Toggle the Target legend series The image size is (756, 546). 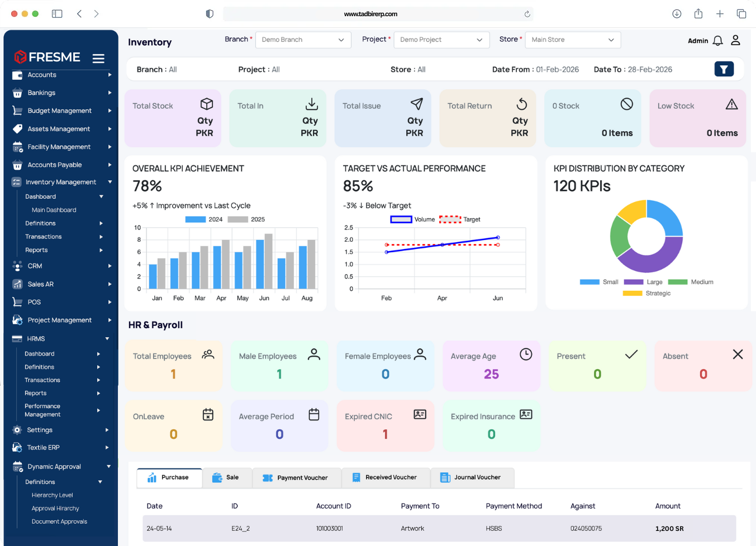459,219
